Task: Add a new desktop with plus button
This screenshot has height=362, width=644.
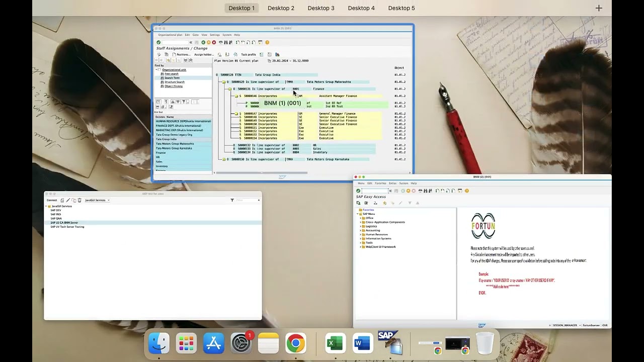Action: [599, 8]
